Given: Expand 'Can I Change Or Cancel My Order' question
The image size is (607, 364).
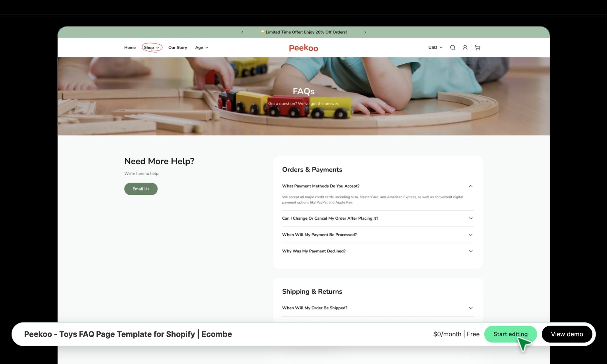Looking at the screenshot, I should [x=378, y=218].
